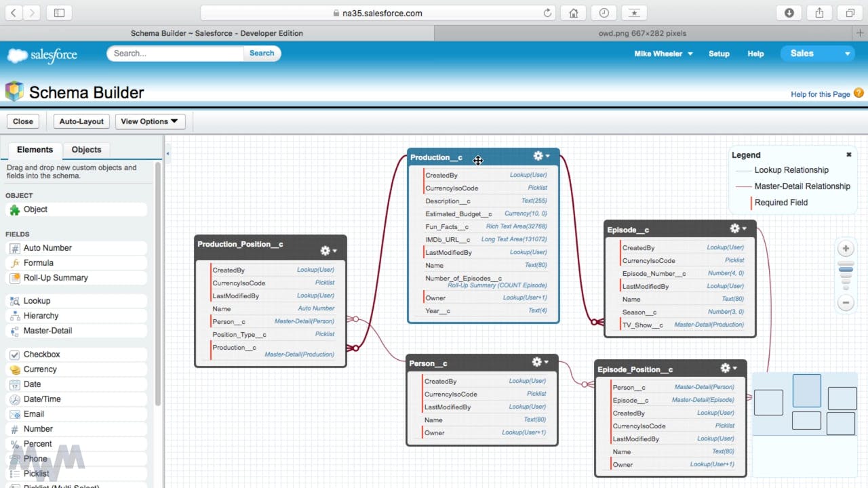Open a new Safari tab
This screenshot has height=488, width=868.
[x=860, y=33]
